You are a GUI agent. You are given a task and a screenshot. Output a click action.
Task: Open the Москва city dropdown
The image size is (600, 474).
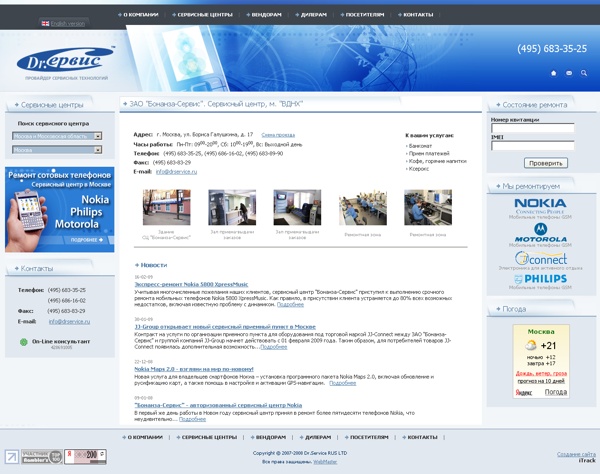(x=57, y=150)
